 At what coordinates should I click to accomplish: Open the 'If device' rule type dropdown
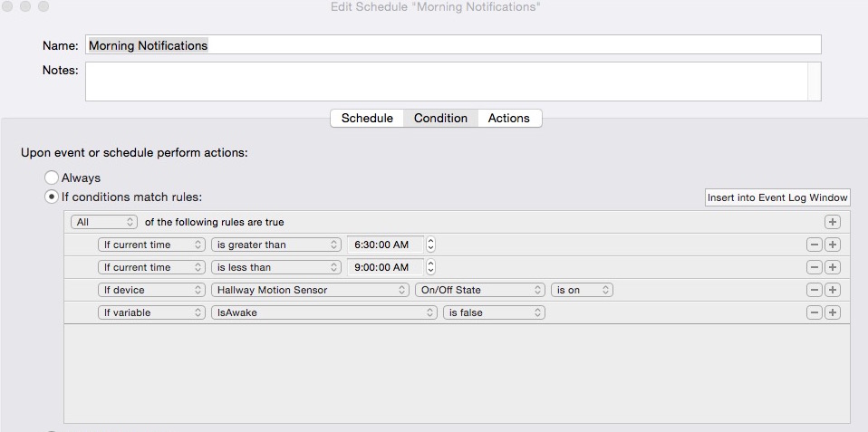151,290
